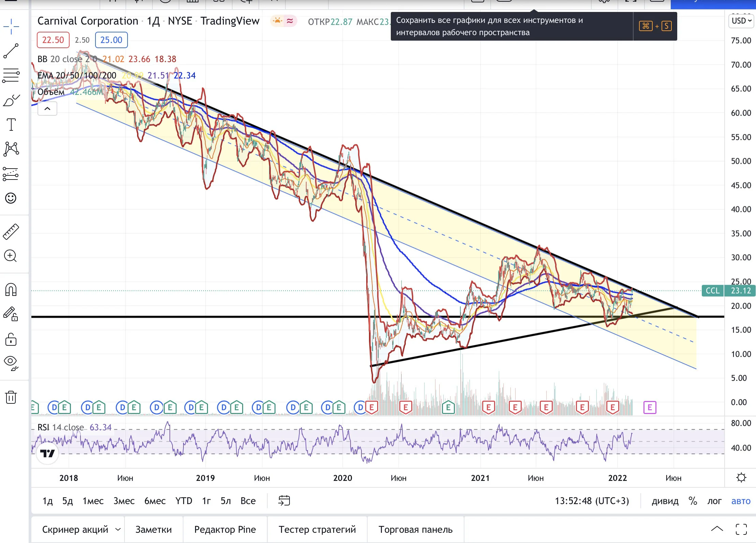Expand the bottom panel with chevron

[x=717, y=529]
